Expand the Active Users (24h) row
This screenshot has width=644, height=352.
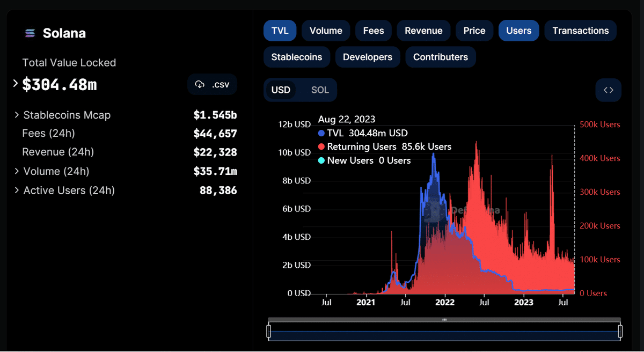point(17,190)
